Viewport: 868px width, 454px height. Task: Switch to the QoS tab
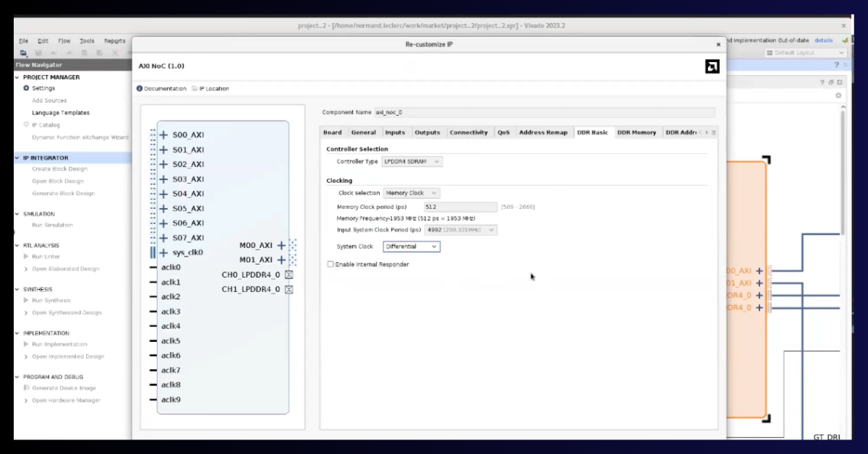[503, 132]
